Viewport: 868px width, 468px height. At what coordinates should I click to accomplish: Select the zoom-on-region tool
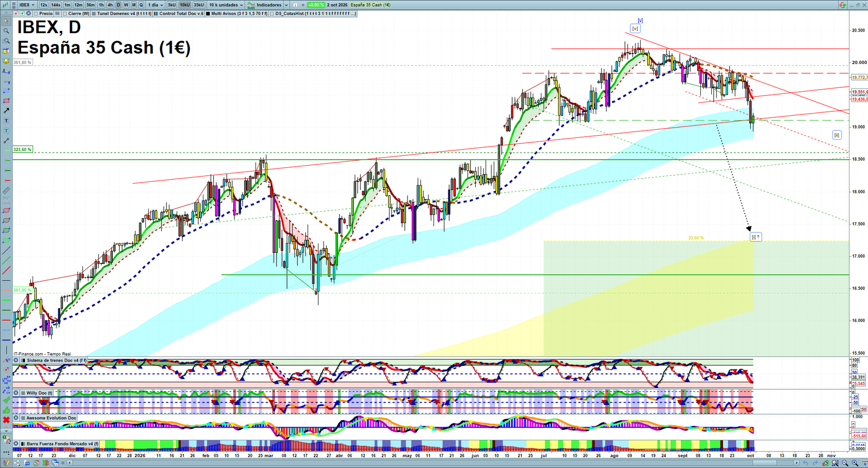pos(6,41)
